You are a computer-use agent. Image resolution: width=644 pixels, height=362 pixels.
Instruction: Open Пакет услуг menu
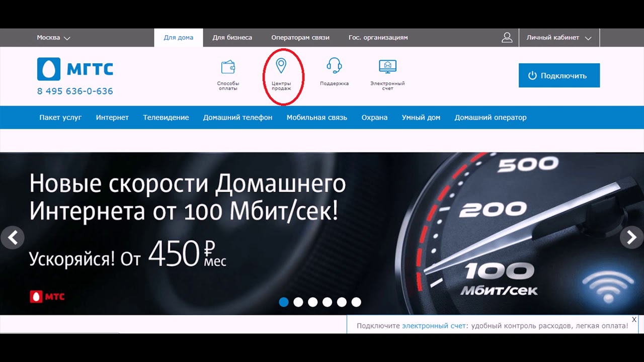pyautogui.click(x=60, y=118)
